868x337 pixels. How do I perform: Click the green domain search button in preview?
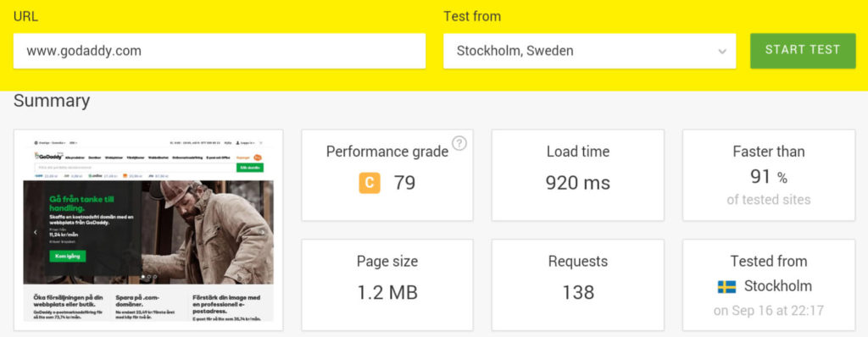pos(250,168)
